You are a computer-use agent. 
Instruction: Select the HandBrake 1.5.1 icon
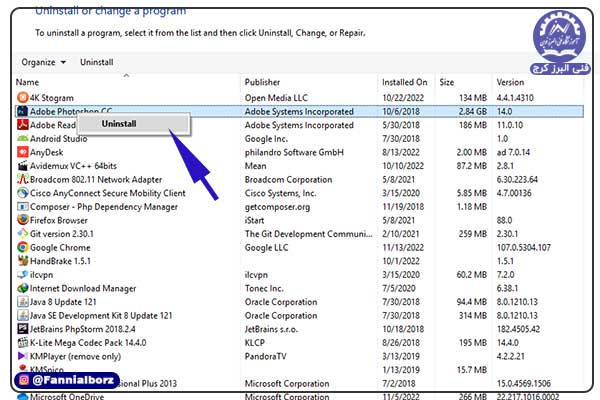22,260
